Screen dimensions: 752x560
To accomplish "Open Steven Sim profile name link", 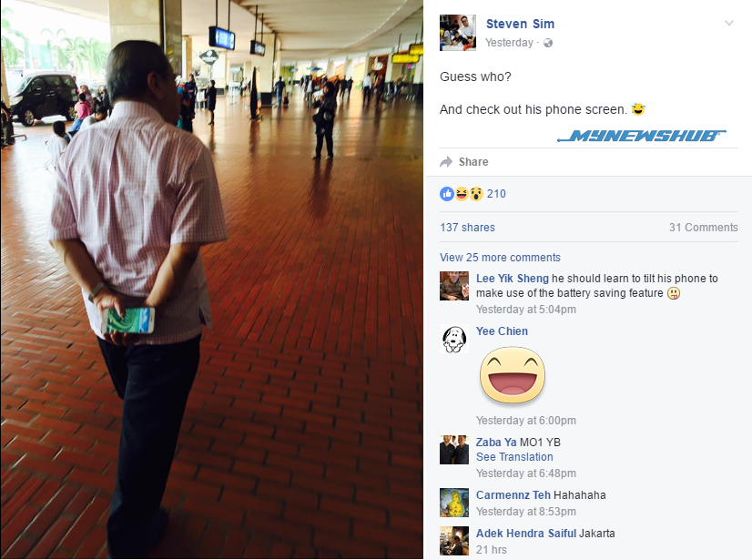I will 521,24.
